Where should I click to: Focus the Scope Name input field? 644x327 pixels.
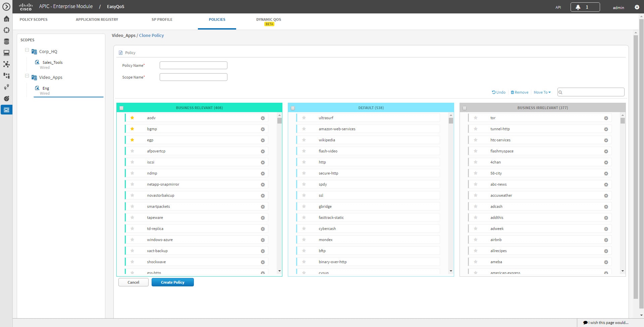[x=194, y=77]
